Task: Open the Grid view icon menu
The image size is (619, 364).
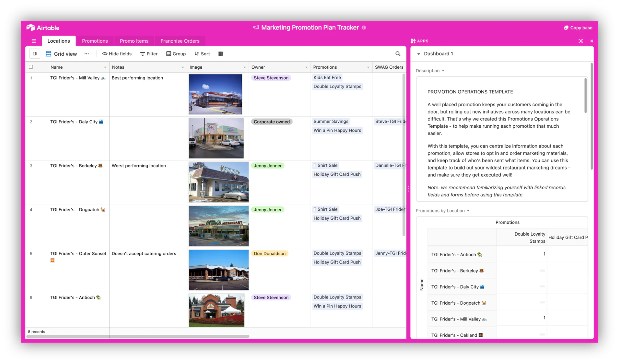Action: [x=49, y=54]
